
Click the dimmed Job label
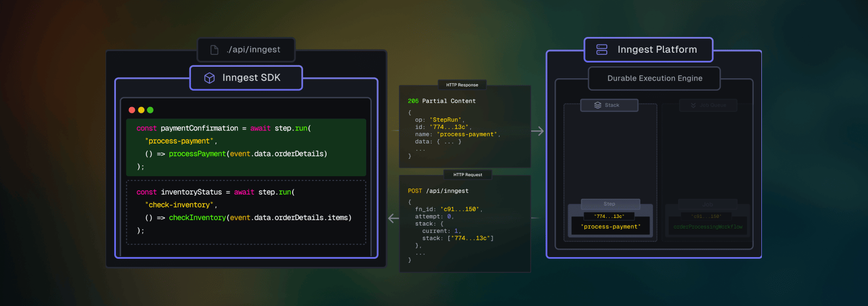point(707,204)
